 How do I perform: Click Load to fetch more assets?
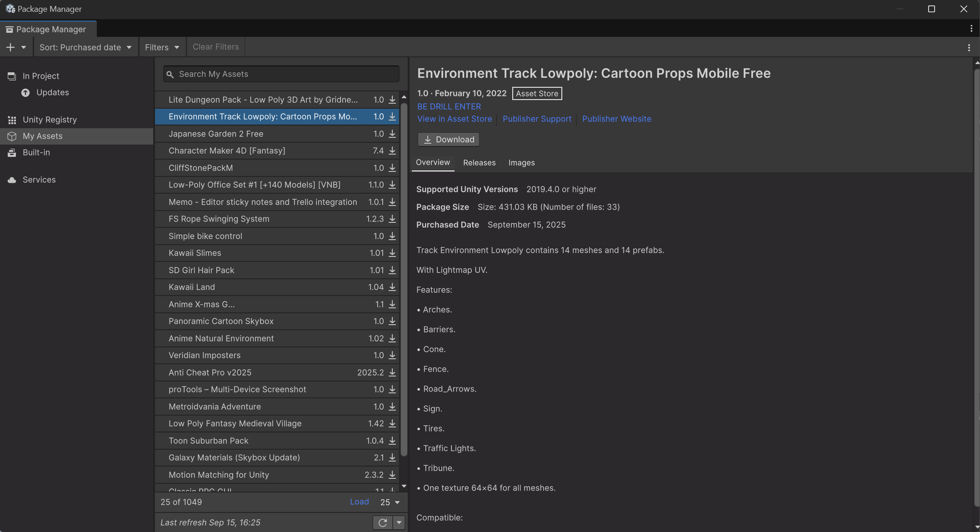click(359, 502)
